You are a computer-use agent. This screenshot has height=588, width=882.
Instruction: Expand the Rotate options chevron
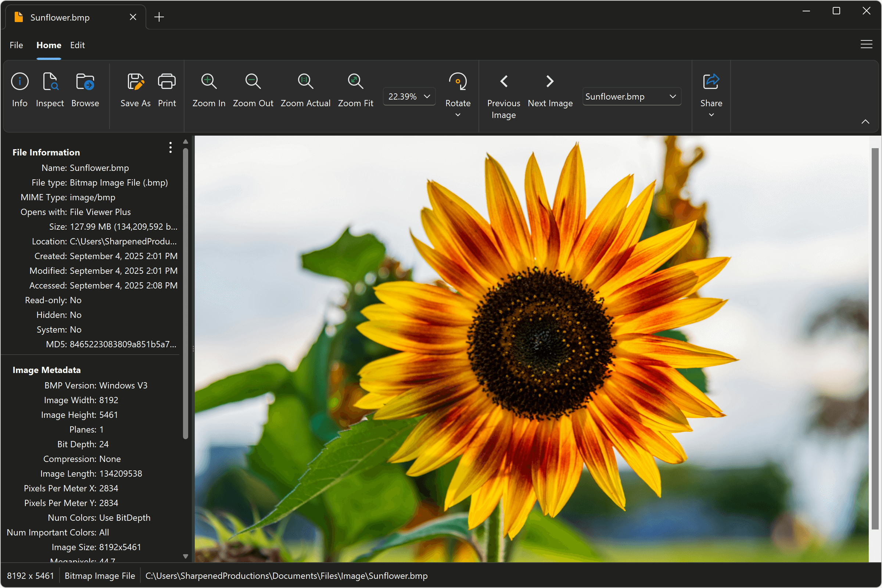pos(458,115)
